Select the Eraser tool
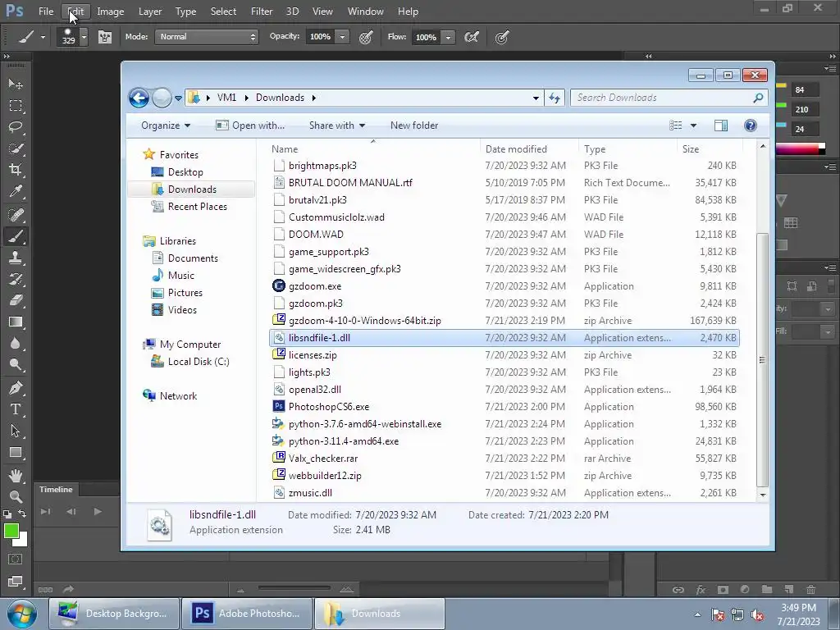Image resolution: width=840 pixels, height=630 pixels. [x=16, y=300]
